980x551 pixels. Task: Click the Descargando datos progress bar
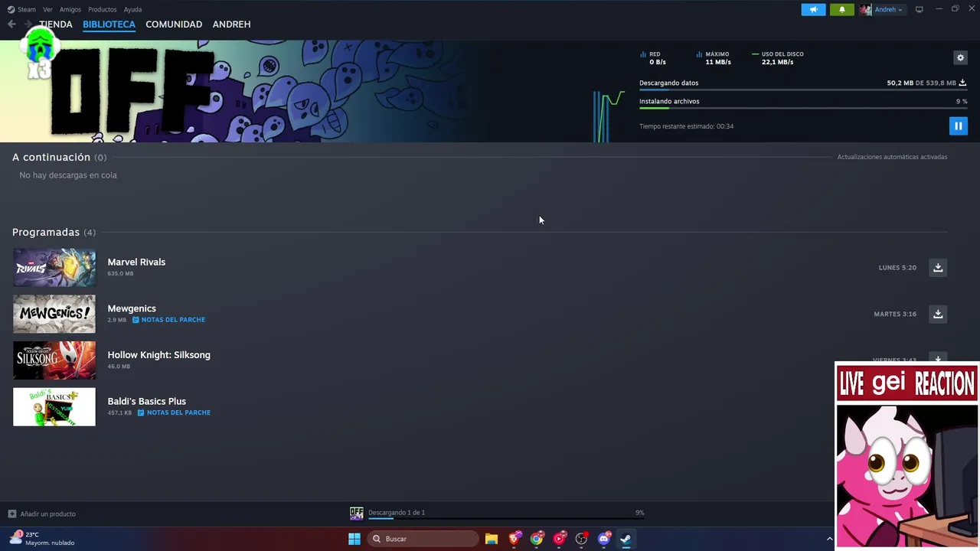(x=802, y=90)
